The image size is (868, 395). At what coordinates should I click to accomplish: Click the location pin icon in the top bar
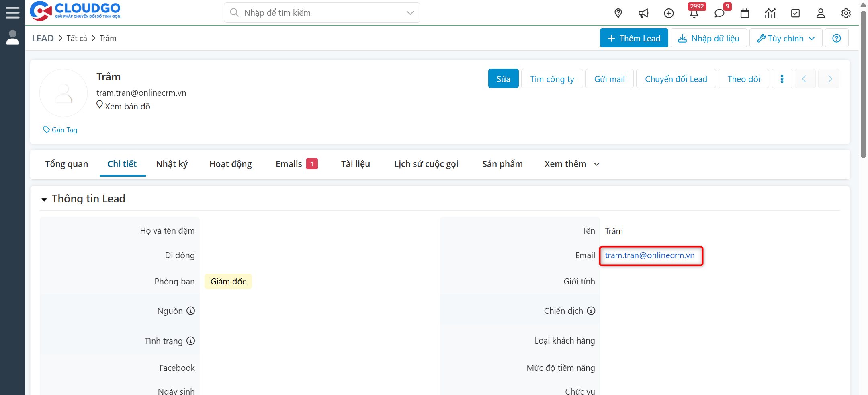pos(618,13)
